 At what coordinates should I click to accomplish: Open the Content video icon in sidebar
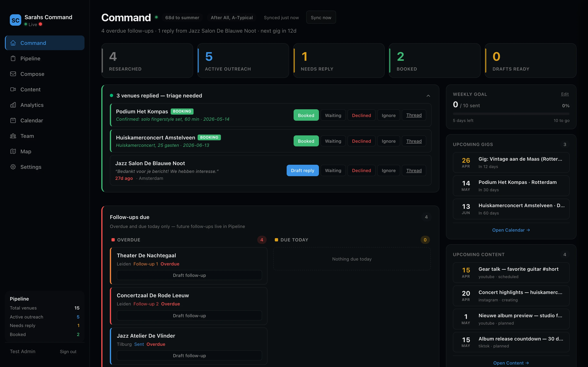[x=13, y=89]
